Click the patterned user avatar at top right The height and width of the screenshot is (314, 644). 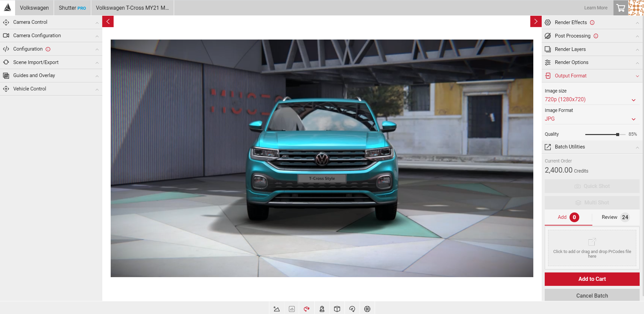636,8
